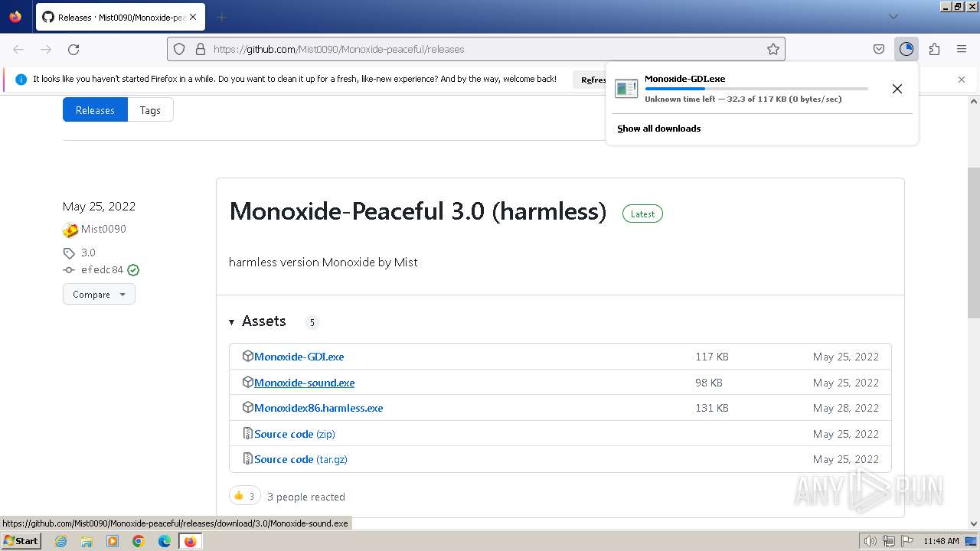
Task: Launch Google Chrome from taskbar
Action: pyautogui.click(x=139, y=541)
